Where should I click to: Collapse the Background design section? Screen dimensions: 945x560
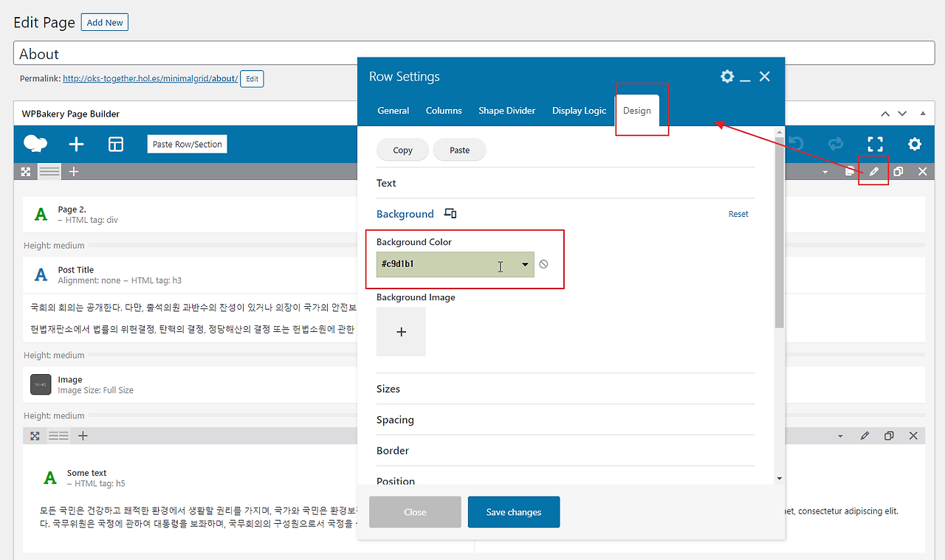tap(405, 214)
